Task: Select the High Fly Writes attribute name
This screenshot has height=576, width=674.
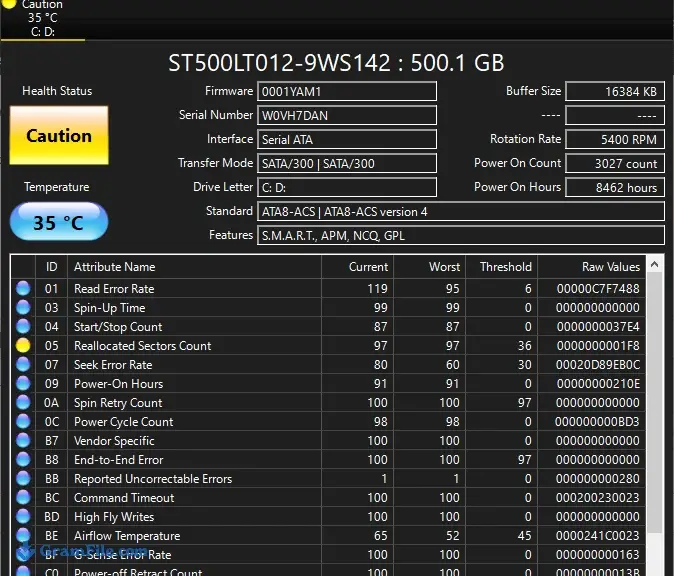Action: 114,517
